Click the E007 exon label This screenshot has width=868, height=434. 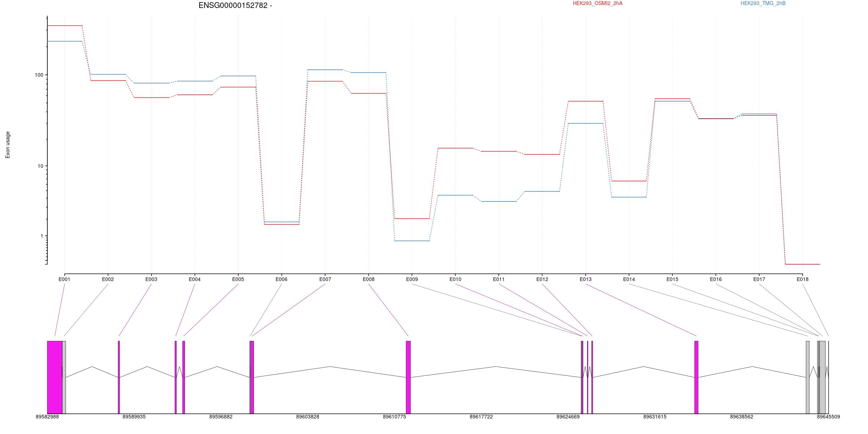325,279
